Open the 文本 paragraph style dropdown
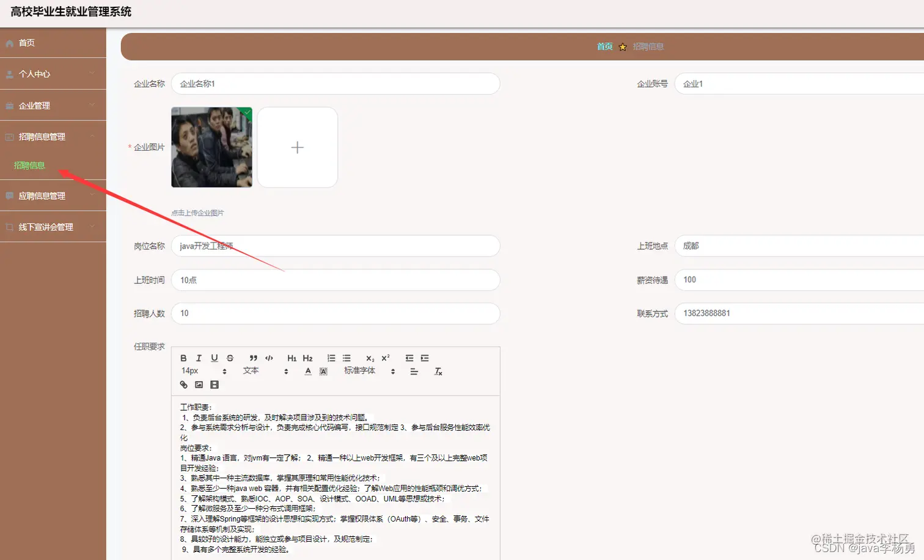Image resolution: width=924 pixels, height=560 pixels. pyautogui.click(x=265, y=371)
